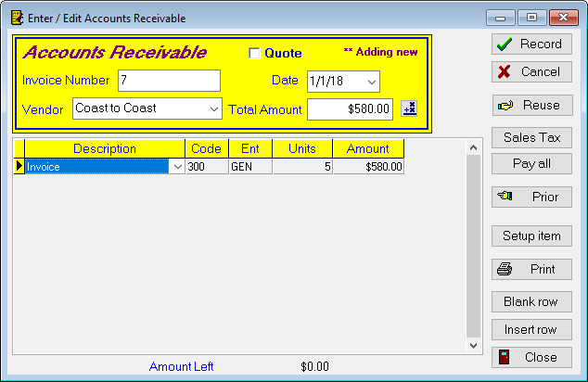Select the Code cell showing 300
Image resolution: width=588 pixels, height=382 pixels.
point(207,167)
